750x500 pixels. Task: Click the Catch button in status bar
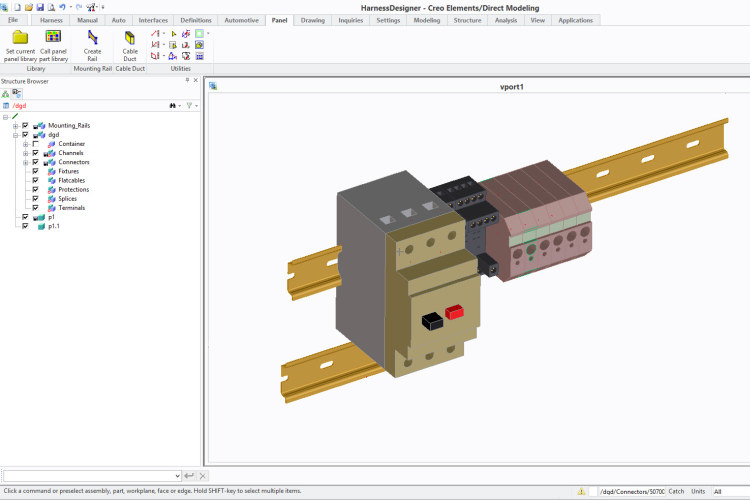[676, 491]
